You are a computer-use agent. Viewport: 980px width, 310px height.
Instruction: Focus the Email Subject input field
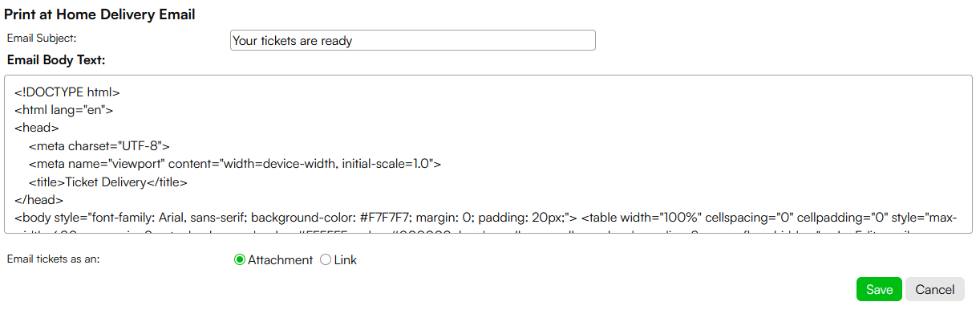[413, 40]
